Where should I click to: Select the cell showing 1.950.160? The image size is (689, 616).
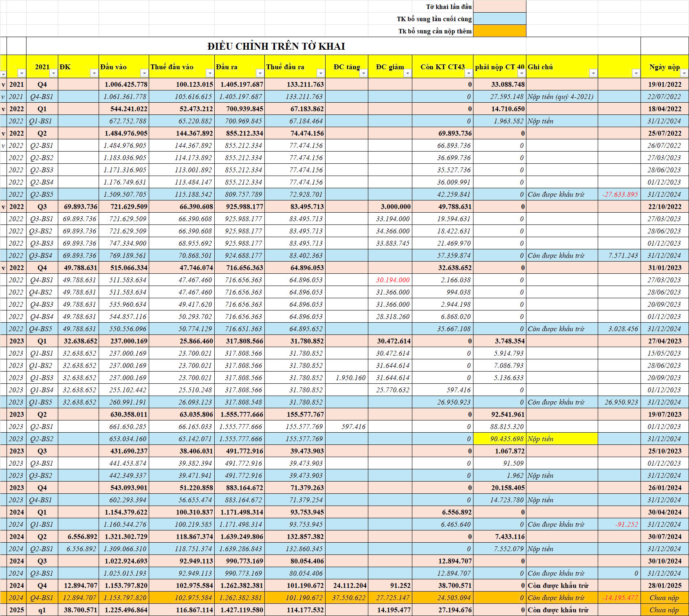coord(347,378)
